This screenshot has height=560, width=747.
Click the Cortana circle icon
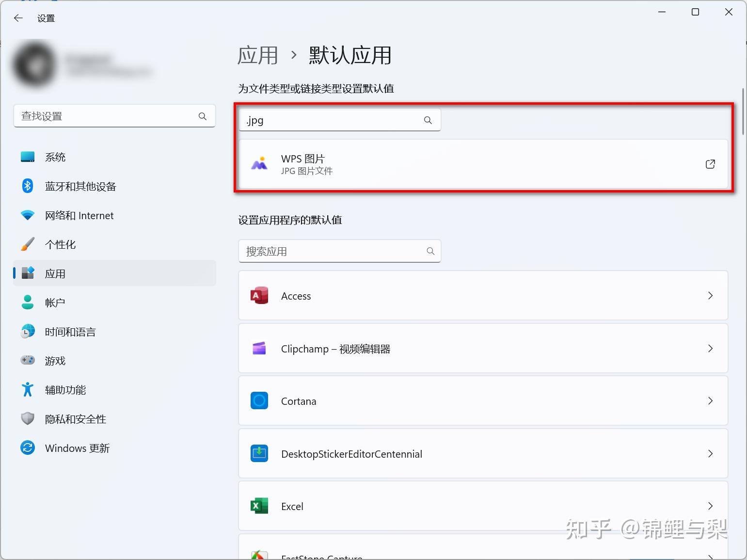tap(259, 401)
